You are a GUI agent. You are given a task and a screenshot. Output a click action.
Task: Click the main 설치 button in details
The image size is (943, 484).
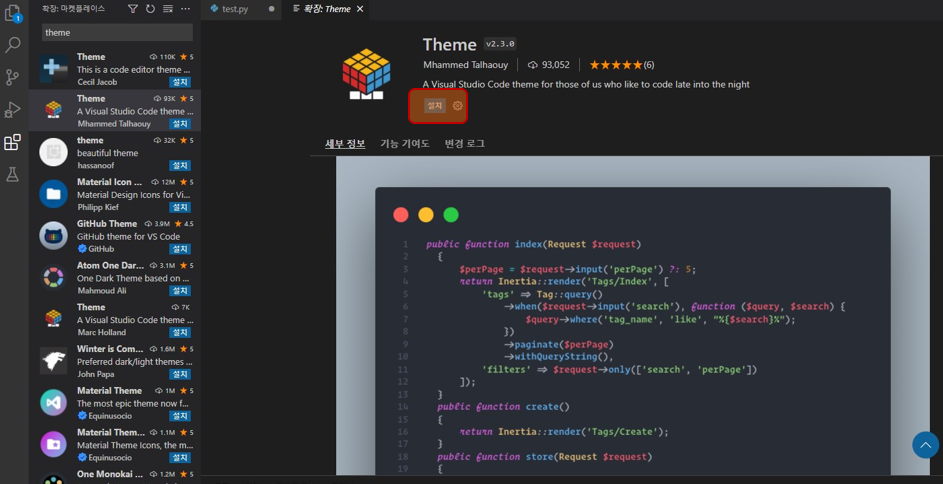point(435,106)
